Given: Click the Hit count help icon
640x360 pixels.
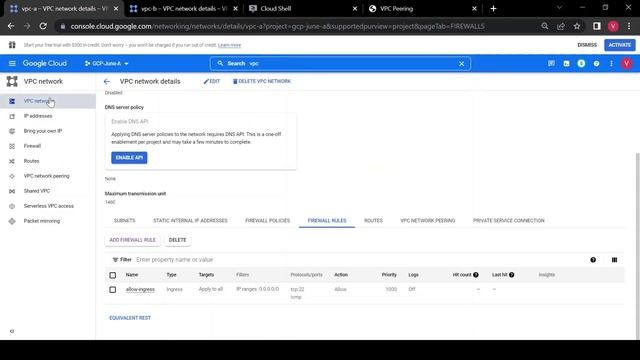Looking at the screenshot, I should (x=476, y=275).
